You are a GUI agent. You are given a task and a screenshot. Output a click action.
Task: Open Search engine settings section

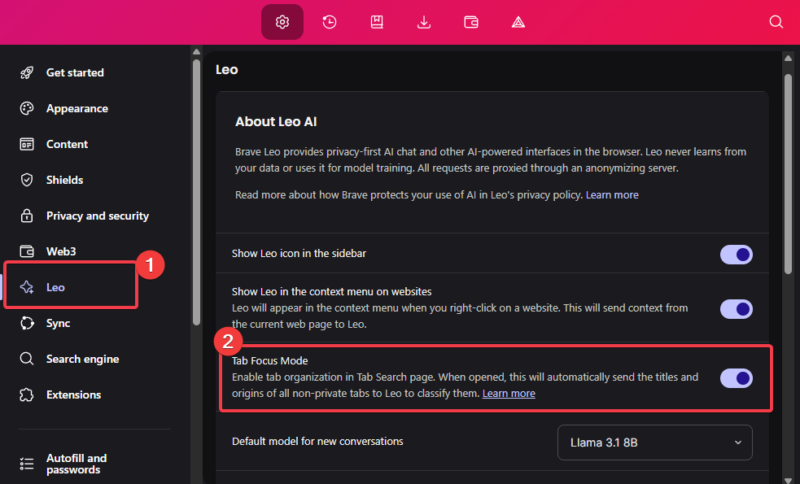point(83,359)
